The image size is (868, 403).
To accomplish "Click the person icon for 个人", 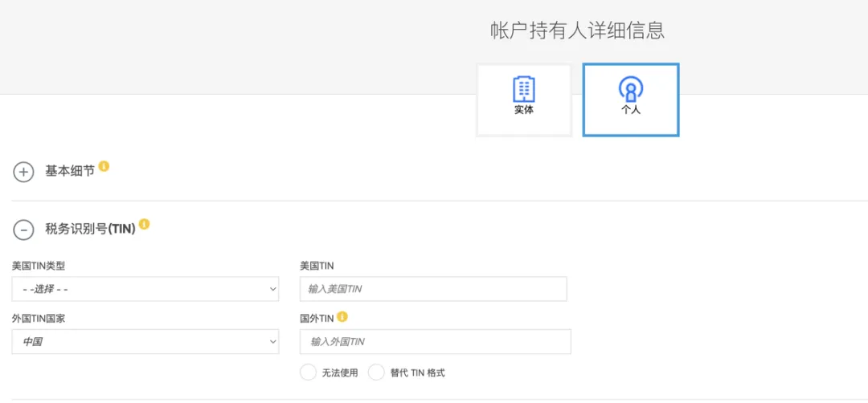I will (631, 89).
